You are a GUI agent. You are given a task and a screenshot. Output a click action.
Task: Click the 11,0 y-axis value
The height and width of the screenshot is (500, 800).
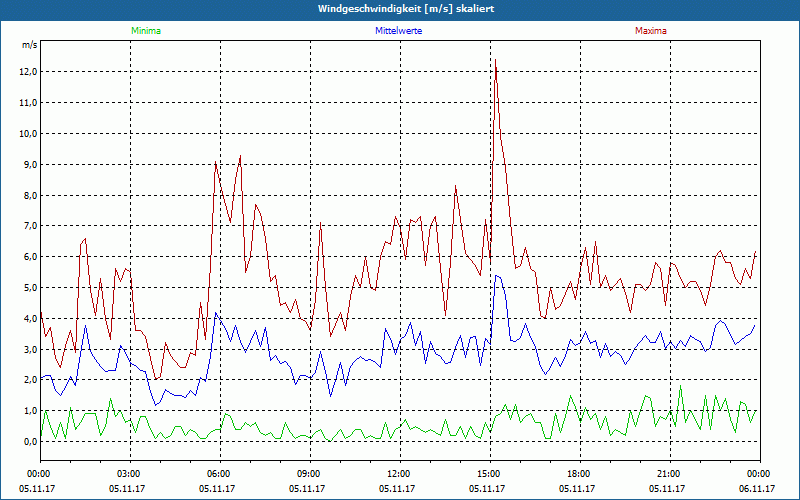[x=28, y=103]
